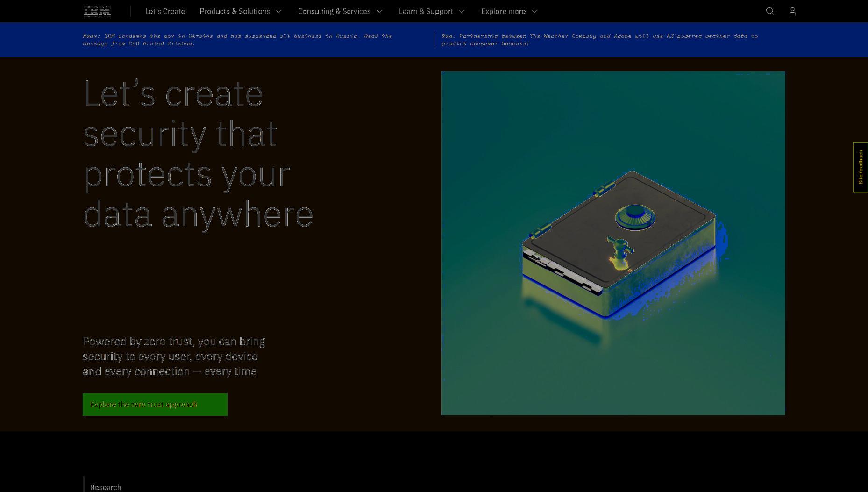This screenshot has height=492, width=868.
Task: Click the IBM logo
Action: pos(97,11)
